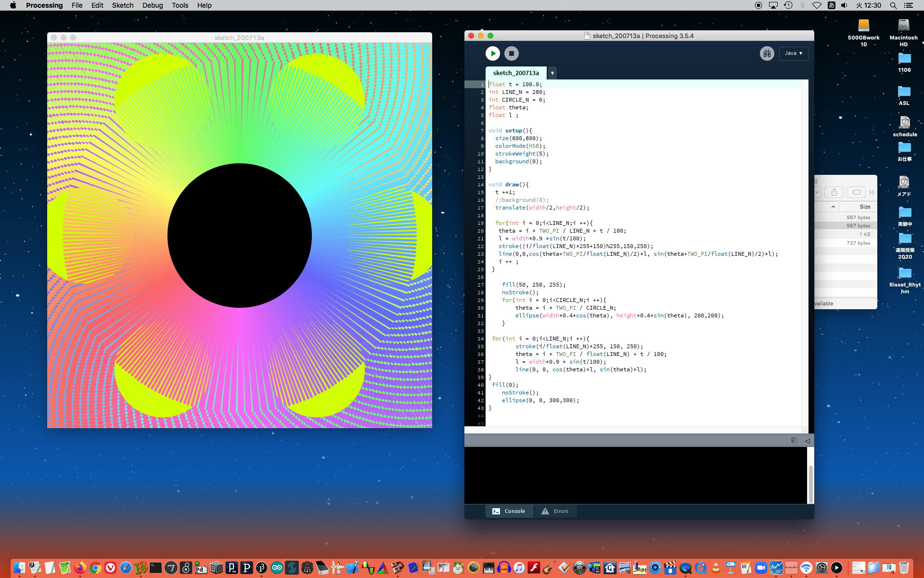Open the Debug menu
Screen dimensions: 924x578
click(x=152, y=5)
